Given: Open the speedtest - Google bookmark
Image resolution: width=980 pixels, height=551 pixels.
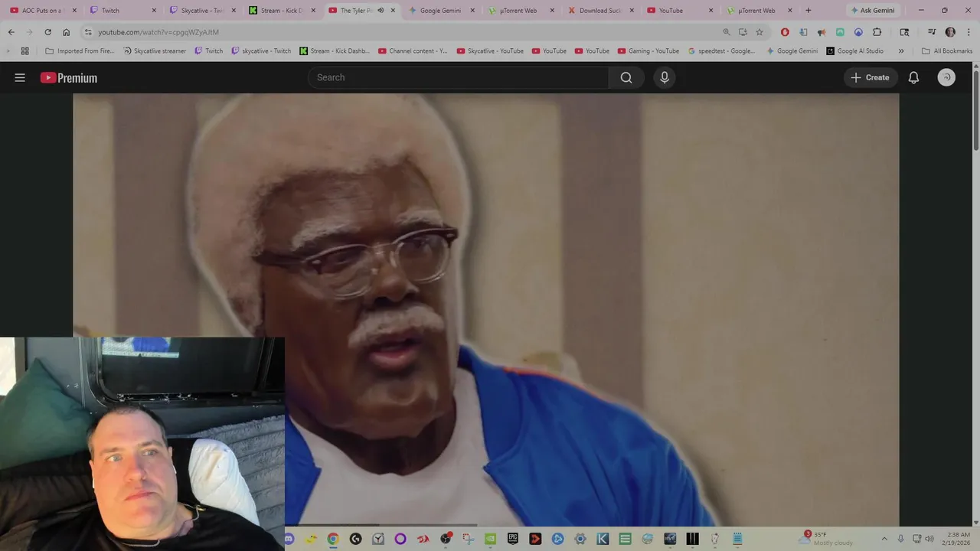Looking at the screenshot, I should [721, 51].
